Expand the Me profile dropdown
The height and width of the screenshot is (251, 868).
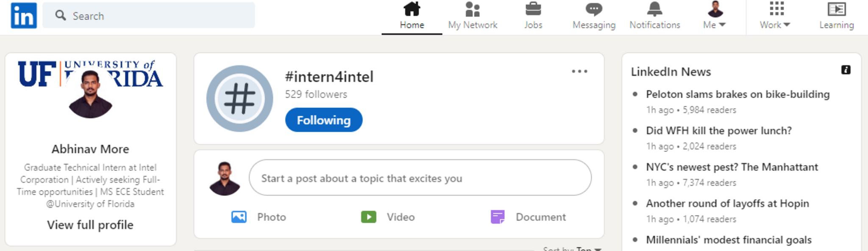tap(715, 25)
